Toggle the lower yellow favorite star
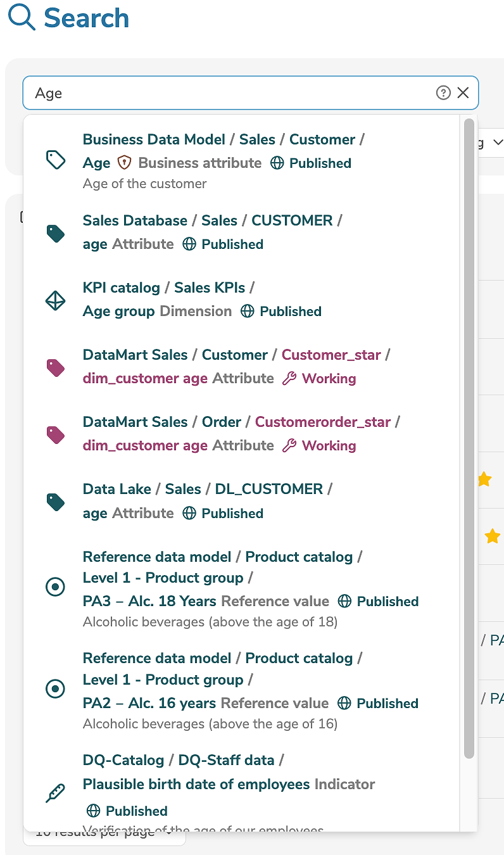 tap(493, 536)
